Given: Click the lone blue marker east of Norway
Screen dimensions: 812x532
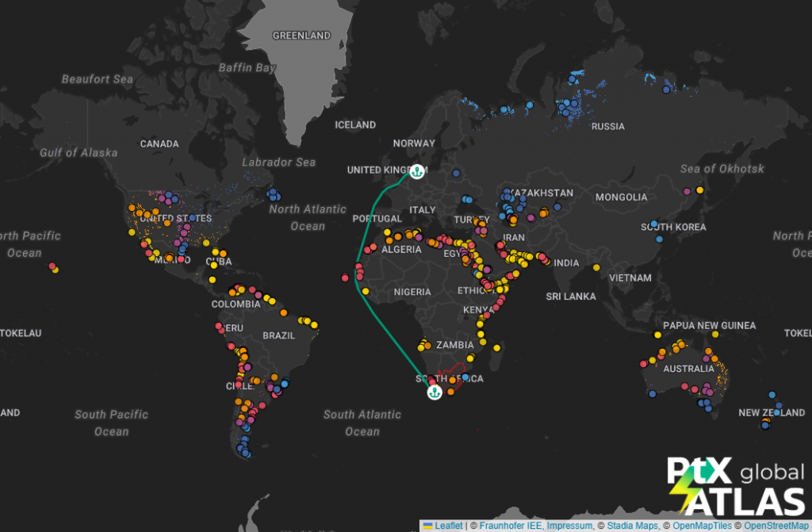Looking at the screenshot, I should 457,172.
